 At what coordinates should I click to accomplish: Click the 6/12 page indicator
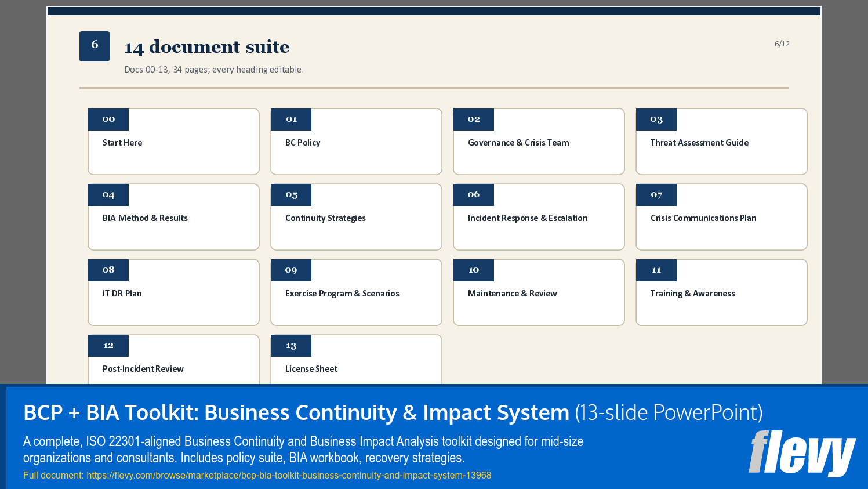coord(782,44)
